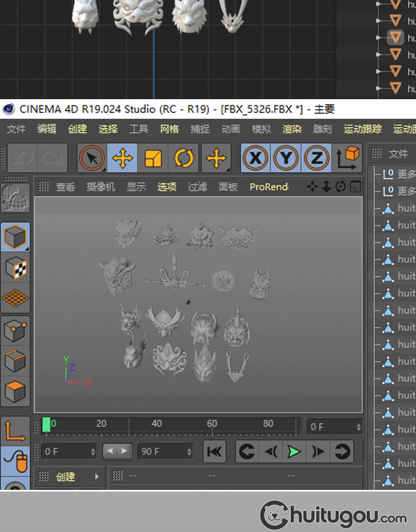Step to previous frame
This screenshot has height=532, width=416.
pos(271,452)
